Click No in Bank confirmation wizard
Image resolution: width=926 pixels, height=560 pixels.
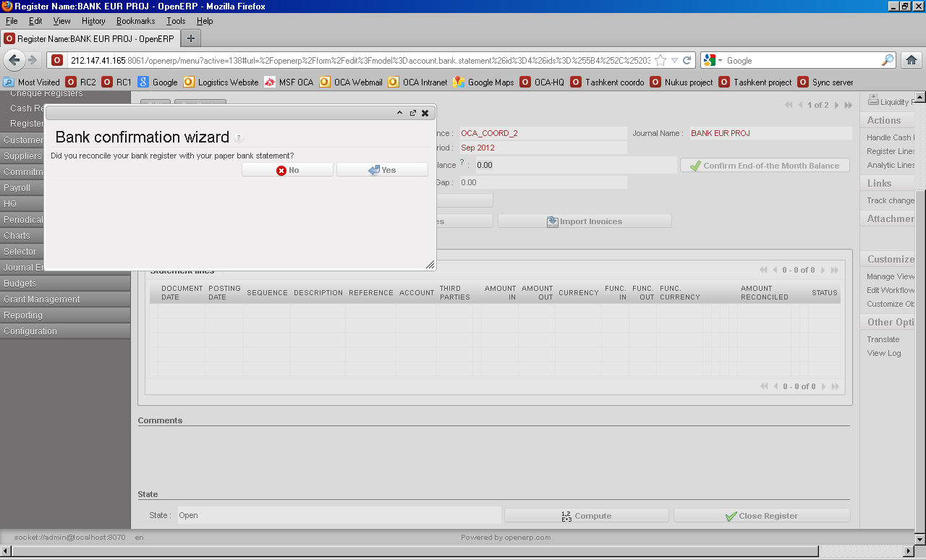click(x=287, y=170)
